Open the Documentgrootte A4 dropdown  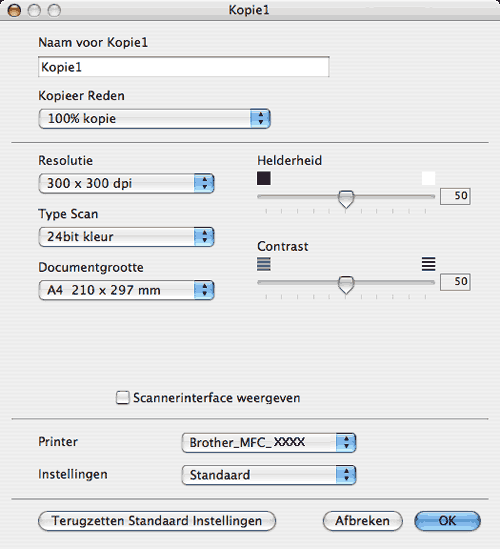pyautogui.click(x=126, y=290)
